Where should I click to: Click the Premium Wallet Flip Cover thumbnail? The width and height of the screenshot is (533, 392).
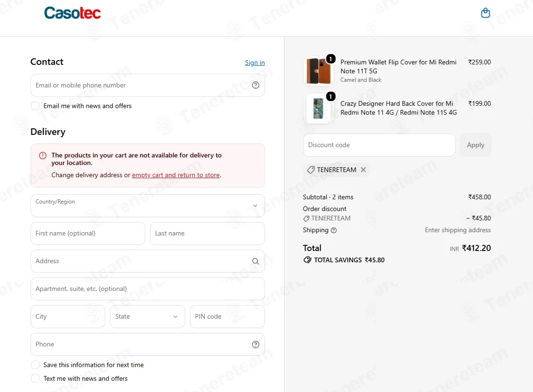click(x=319, y=71)
